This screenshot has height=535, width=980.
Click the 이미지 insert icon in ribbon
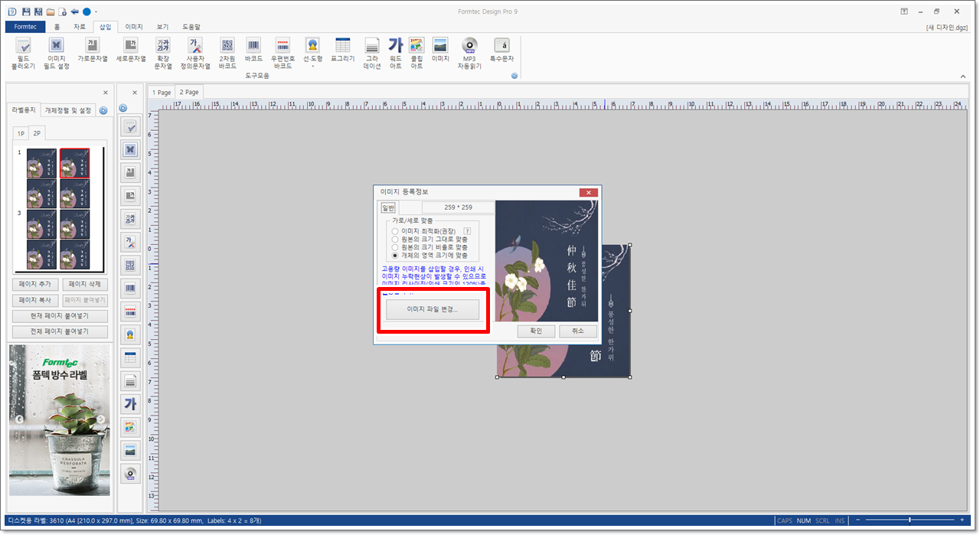click(x=440, y=50)
